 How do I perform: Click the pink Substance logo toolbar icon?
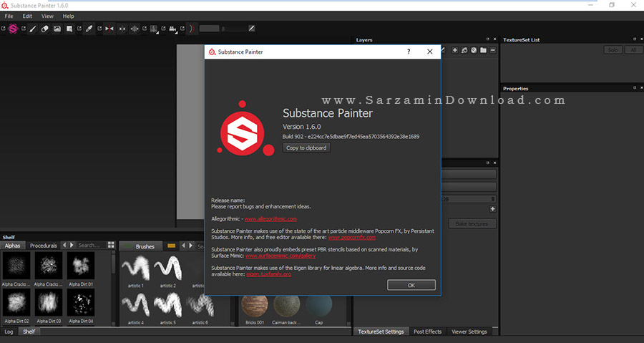(13, 29)
